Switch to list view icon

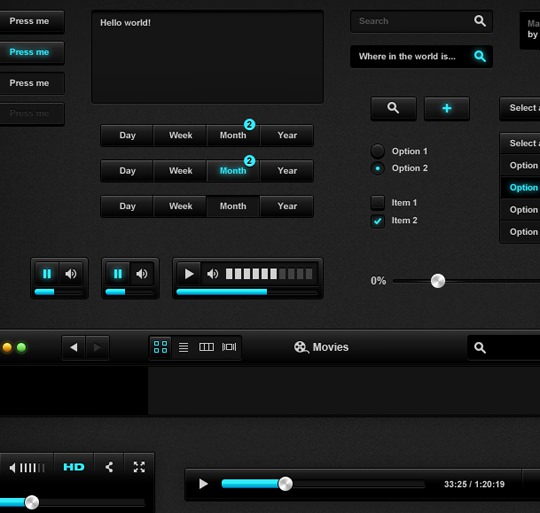tap(183, 347)
